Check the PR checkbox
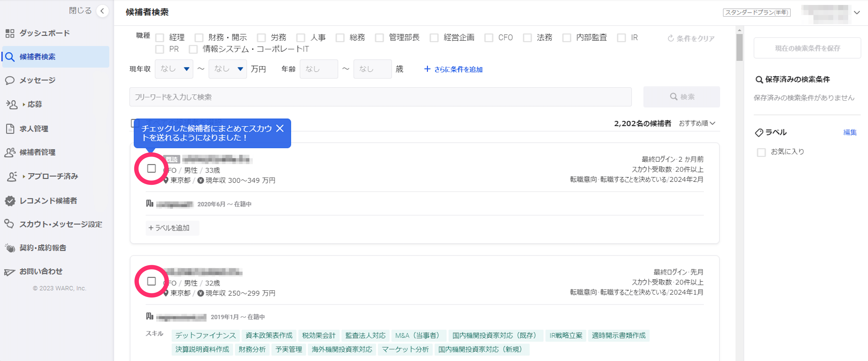The image size is (868, 361). 160,50
